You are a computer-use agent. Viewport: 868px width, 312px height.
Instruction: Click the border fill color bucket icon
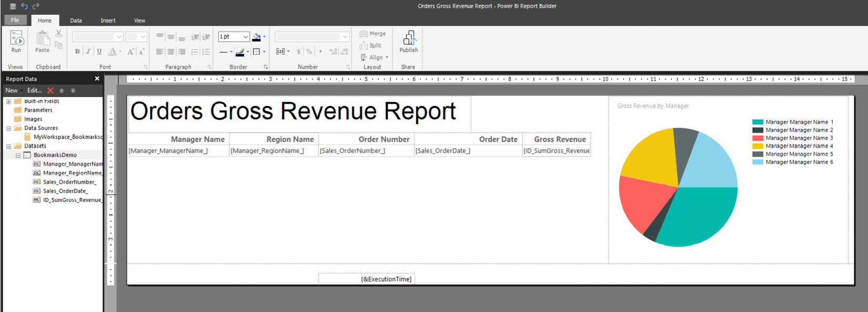(x=257, y=37)
